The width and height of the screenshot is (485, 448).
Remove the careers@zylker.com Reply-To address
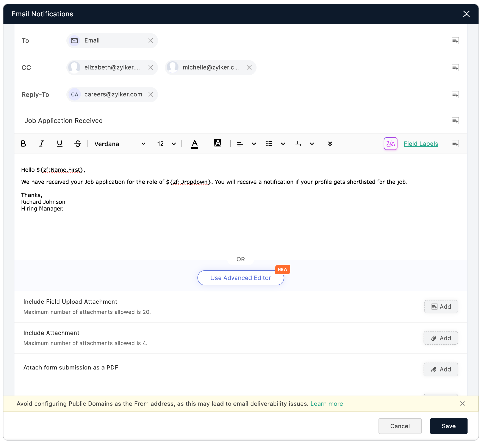coord(151,94)
